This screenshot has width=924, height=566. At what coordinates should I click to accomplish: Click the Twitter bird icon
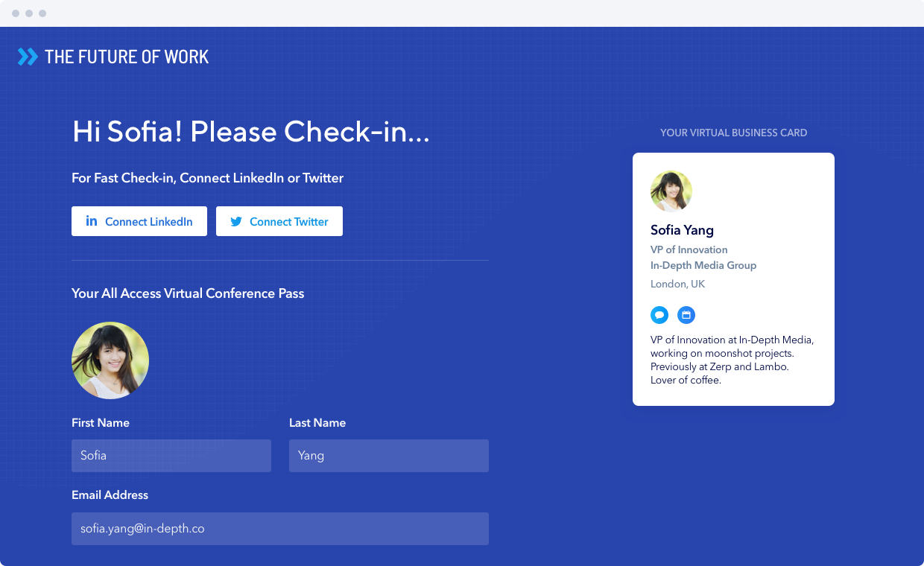(x=236, y=221)
